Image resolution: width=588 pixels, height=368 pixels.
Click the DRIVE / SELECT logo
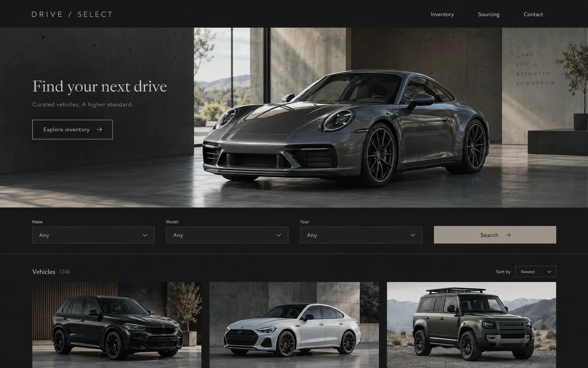[x=72, y=14]
